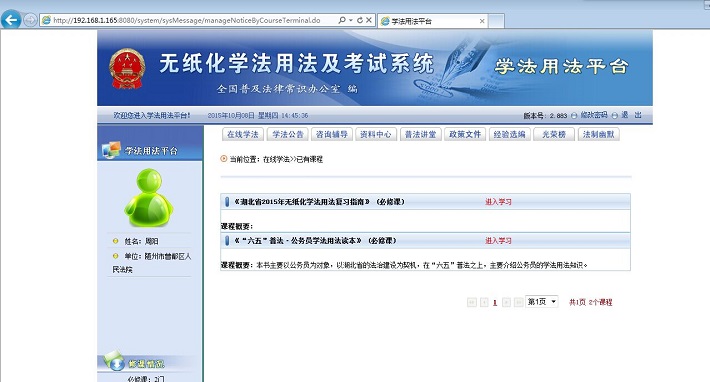Open the 资料中心 menu
The width and height of the screenshot is (710, 382).
coord(376,134)
